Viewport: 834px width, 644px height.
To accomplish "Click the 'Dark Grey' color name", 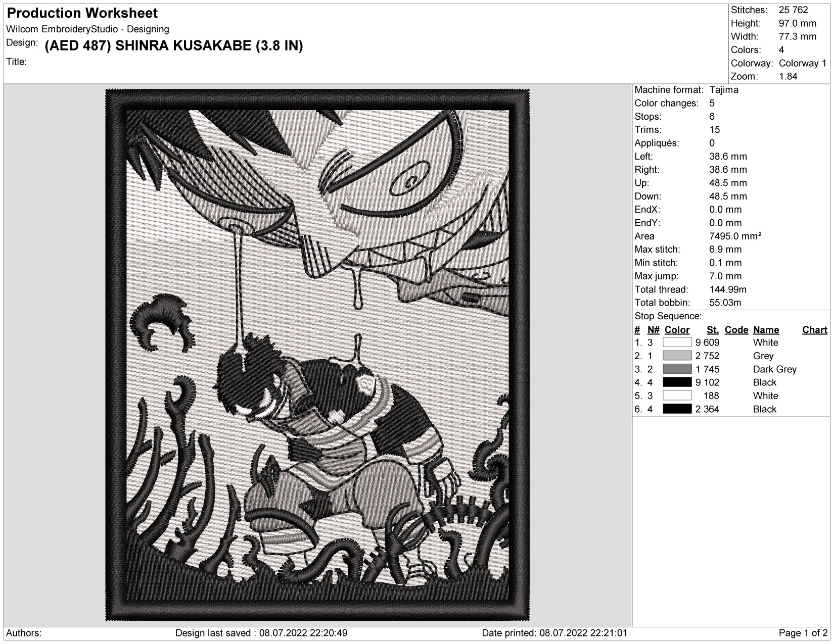I will coord(774,369).
